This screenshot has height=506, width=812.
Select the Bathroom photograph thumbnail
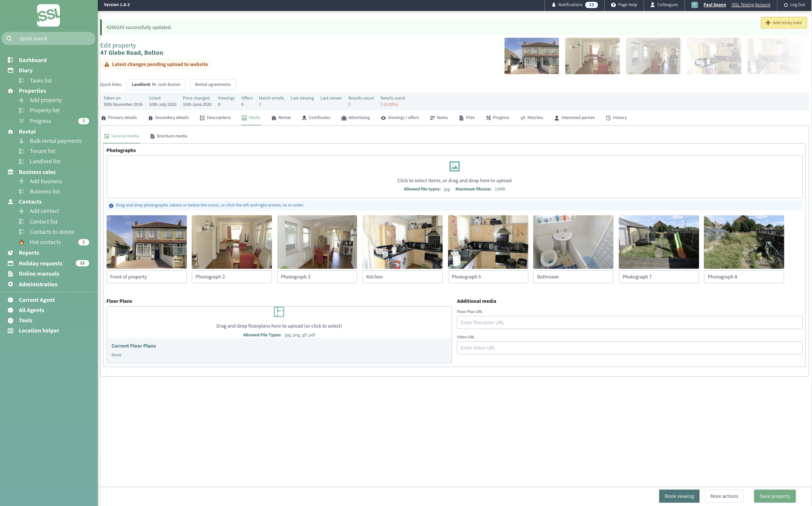pos(573,242)
